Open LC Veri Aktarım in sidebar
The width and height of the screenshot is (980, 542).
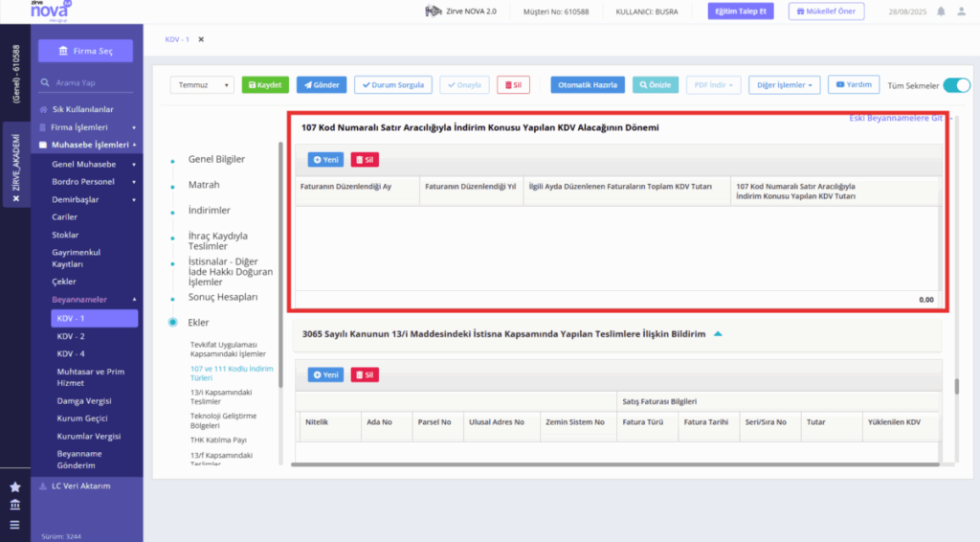click(x=80, y=486)
